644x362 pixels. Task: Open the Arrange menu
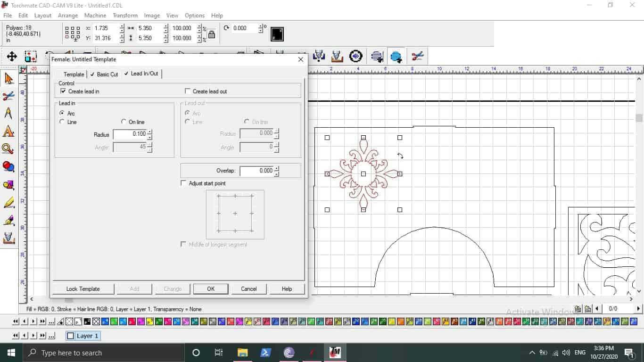tap(68, 16)
